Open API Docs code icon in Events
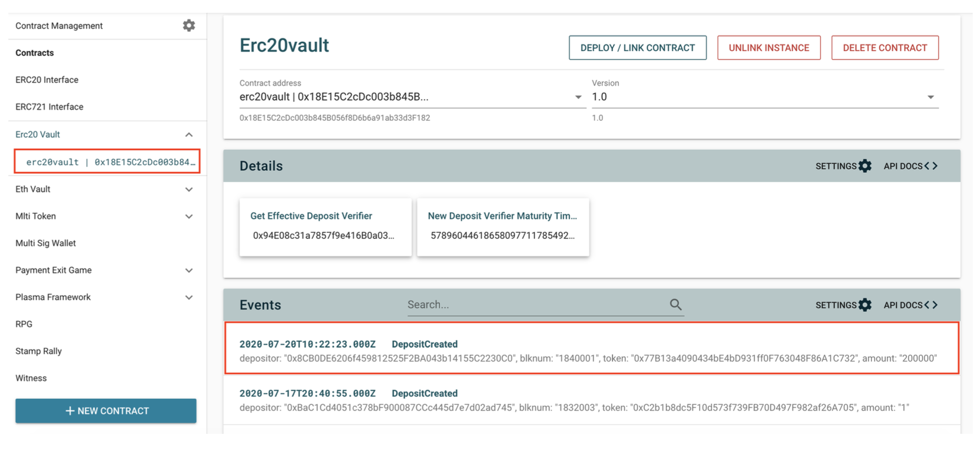The image size is (980, 450). click(x=931, y=305)
